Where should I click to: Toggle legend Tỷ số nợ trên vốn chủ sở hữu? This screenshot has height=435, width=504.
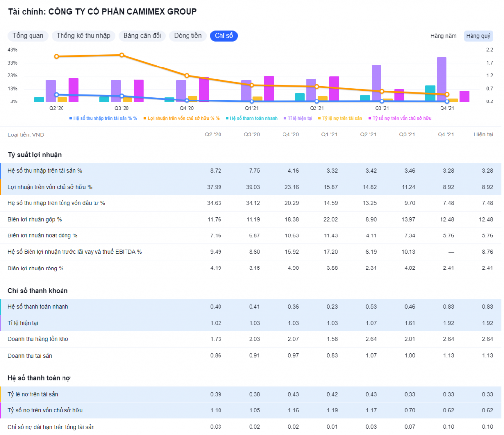[x=400, y=118]
